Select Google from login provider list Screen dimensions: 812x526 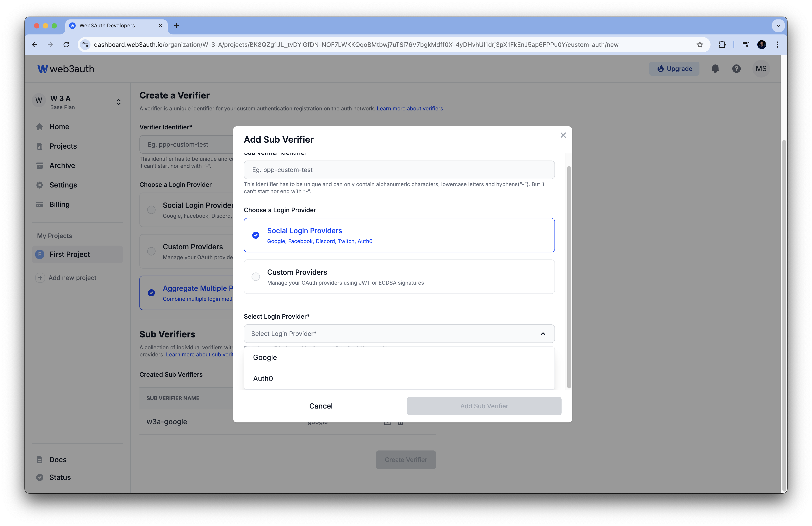[399, 357]
